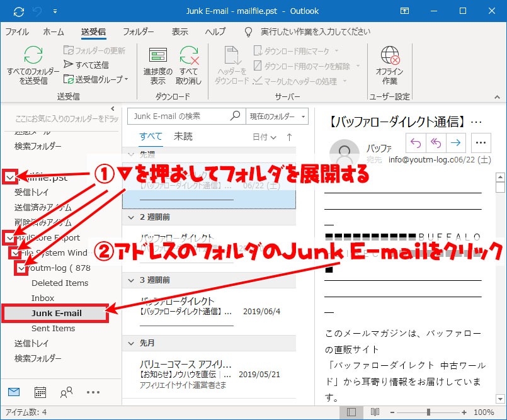Switch to フォルダー tab
This screenshot has width=507, height=420.
pos(139,31)
